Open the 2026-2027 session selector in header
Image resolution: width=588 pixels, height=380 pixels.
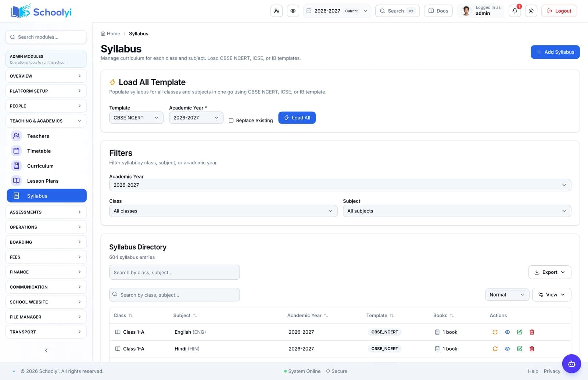pos(337,11)
